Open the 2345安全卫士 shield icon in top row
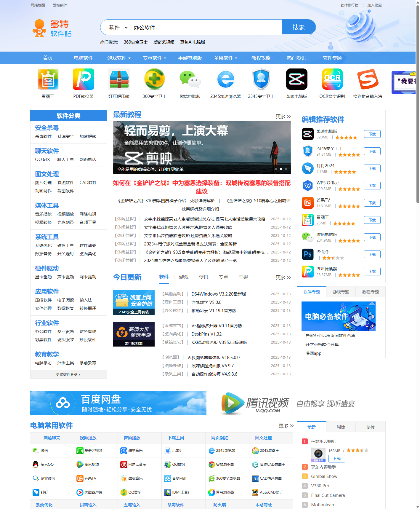 click(x=261, y=79)
